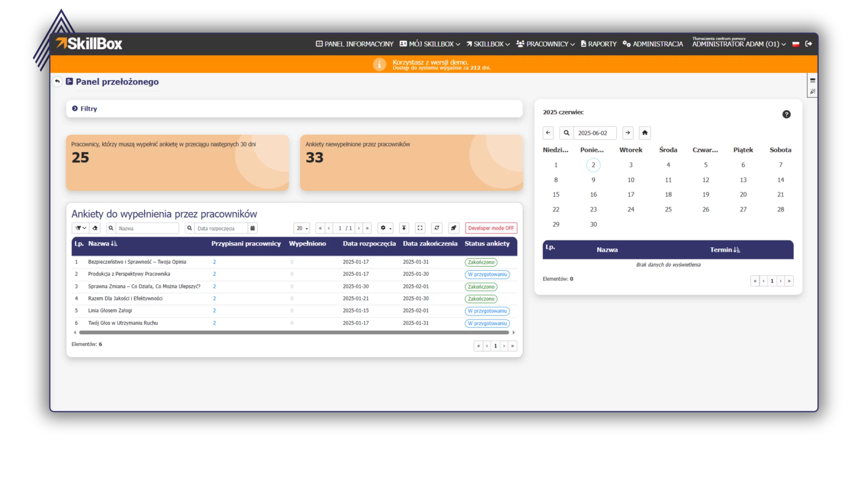Screen dimensions: 868x488
Task: Click the card showing 25 employees
Action: click(x=177, y=163)
